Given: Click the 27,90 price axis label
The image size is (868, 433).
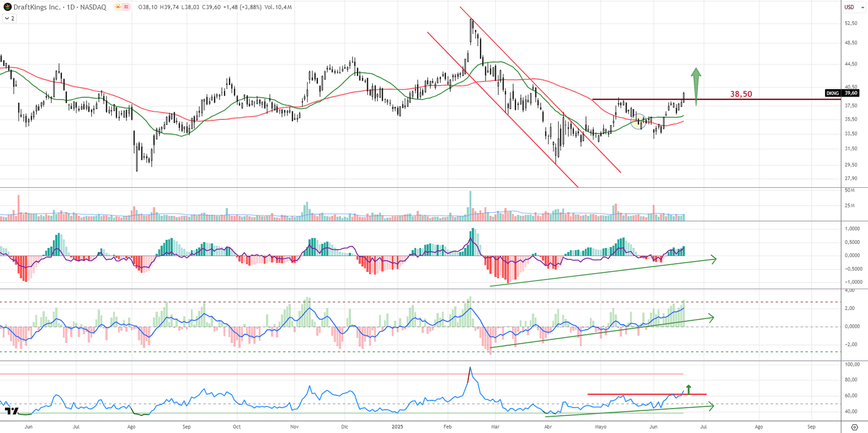Looking at the screenshot, I should click(851, 179).
